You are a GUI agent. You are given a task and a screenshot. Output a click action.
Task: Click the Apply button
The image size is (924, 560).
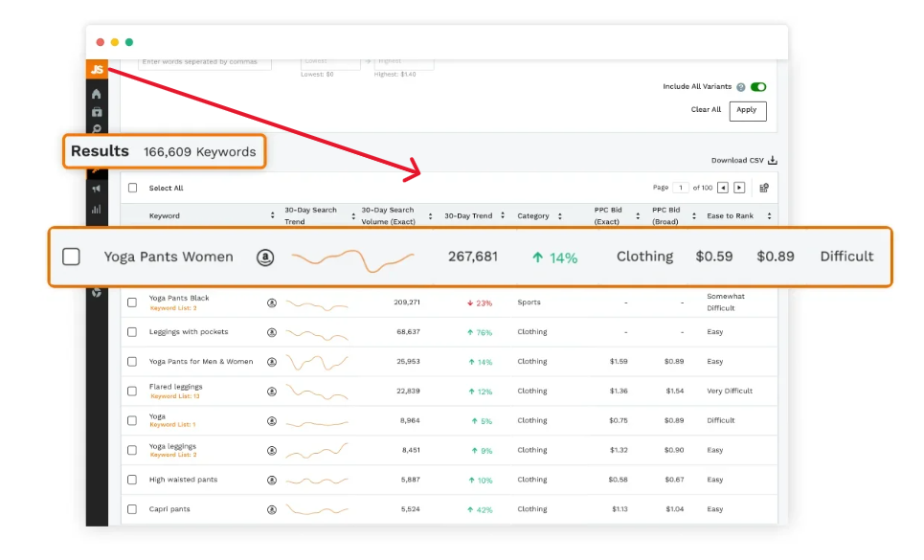pyautogui.click(x=748, y=111)
